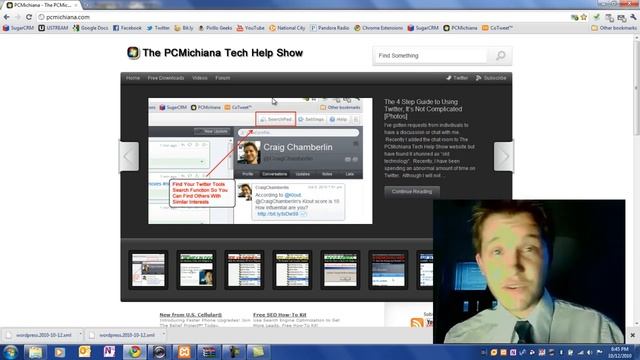This screenshot has height=360, width=640.
Task: Open the Videos menu item
Action: tap(200, 78)
